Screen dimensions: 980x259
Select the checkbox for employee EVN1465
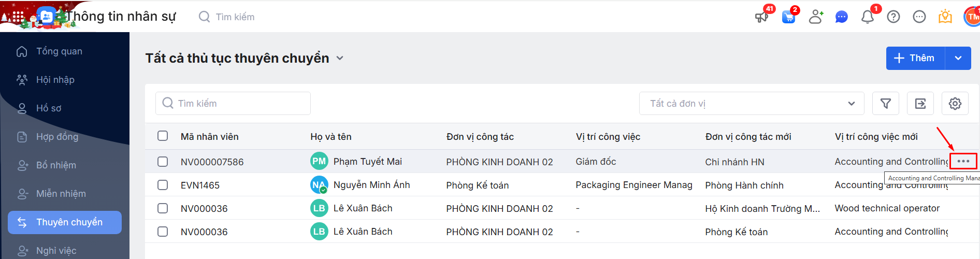click(163, 185)
